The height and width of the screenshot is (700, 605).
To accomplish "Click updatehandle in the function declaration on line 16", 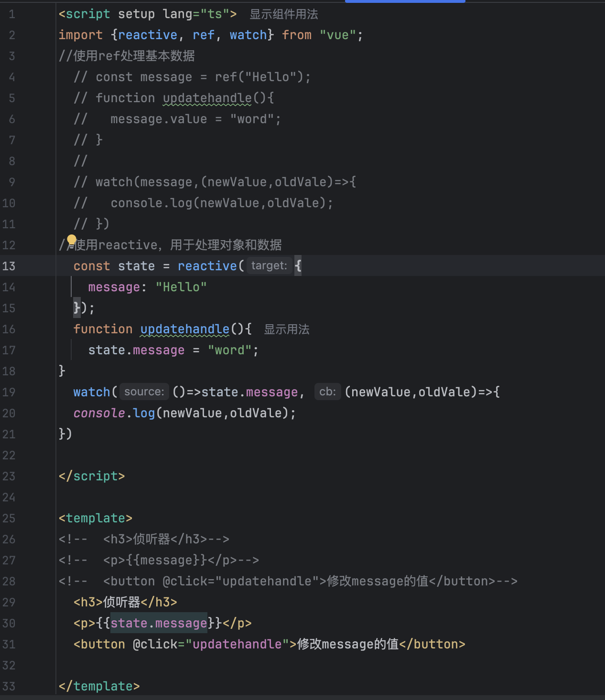I will coord(185,329).
